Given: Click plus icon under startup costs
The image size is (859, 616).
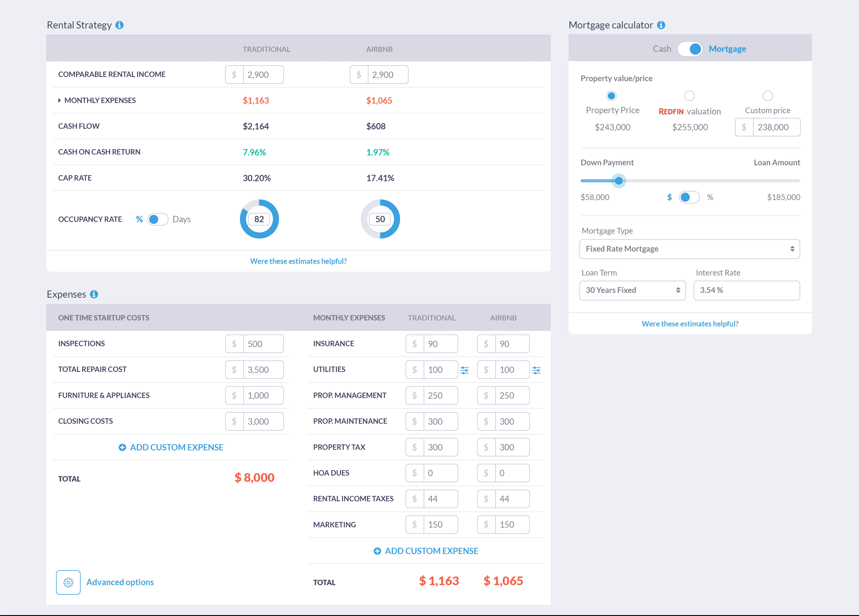Looking at the screenshot, I should [122, 447].
